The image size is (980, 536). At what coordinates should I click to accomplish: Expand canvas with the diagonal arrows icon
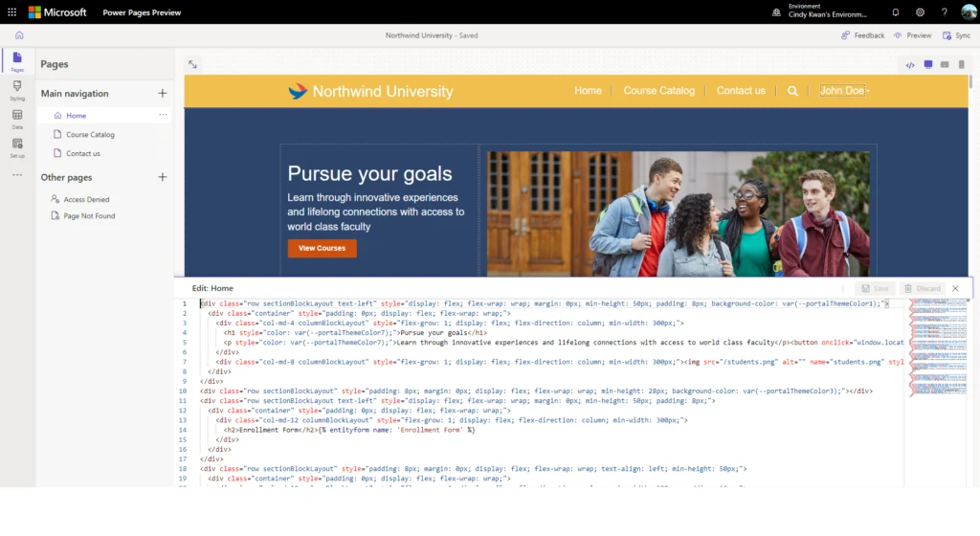coord(192,64)
